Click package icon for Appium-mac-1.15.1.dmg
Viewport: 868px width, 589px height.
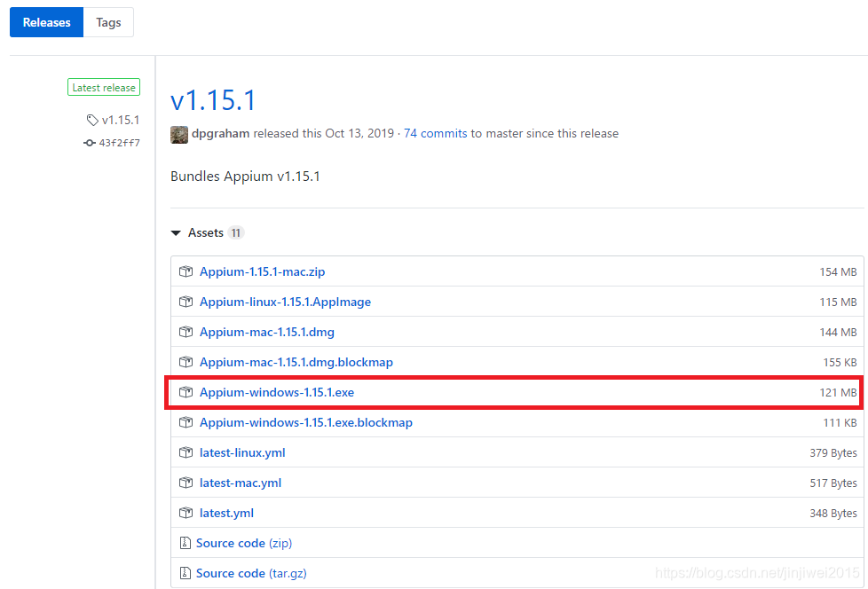point(186,332)
